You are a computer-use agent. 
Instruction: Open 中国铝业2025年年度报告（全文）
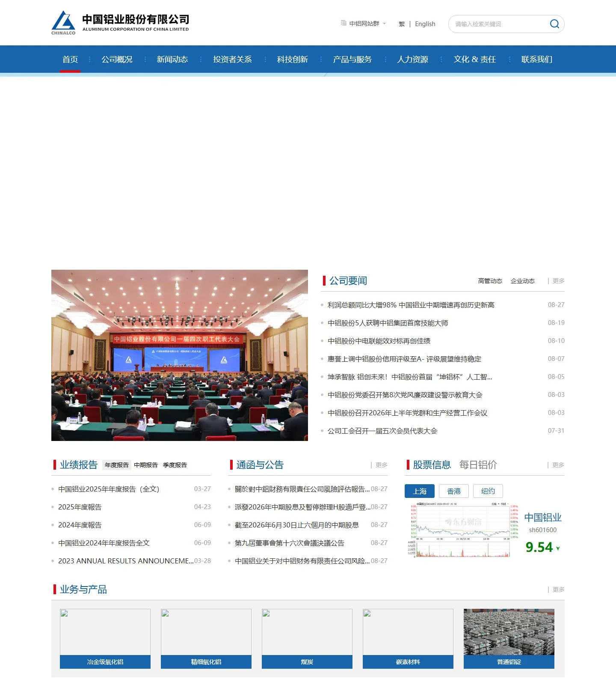tap(109, 489)
